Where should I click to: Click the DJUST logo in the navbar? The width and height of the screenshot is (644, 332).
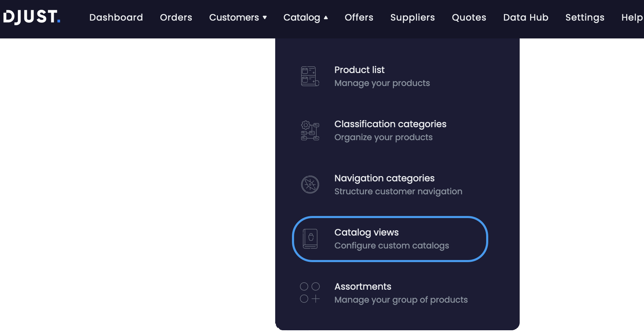click(31, 17)
